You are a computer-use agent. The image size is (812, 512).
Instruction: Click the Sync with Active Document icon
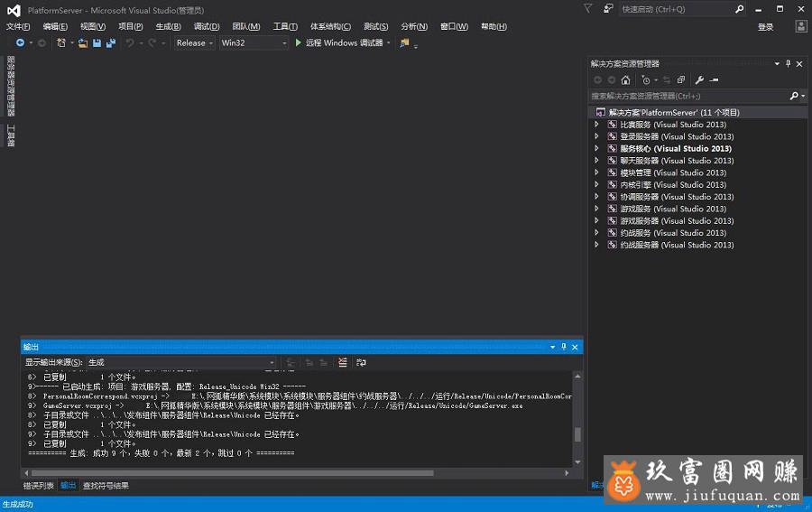click(667, 79)
